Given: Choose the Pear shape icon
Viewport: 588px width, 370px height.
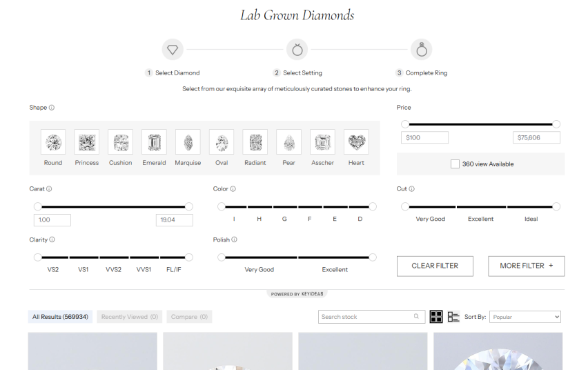Looking at the screenshot, I should click(x=288, y=142).
